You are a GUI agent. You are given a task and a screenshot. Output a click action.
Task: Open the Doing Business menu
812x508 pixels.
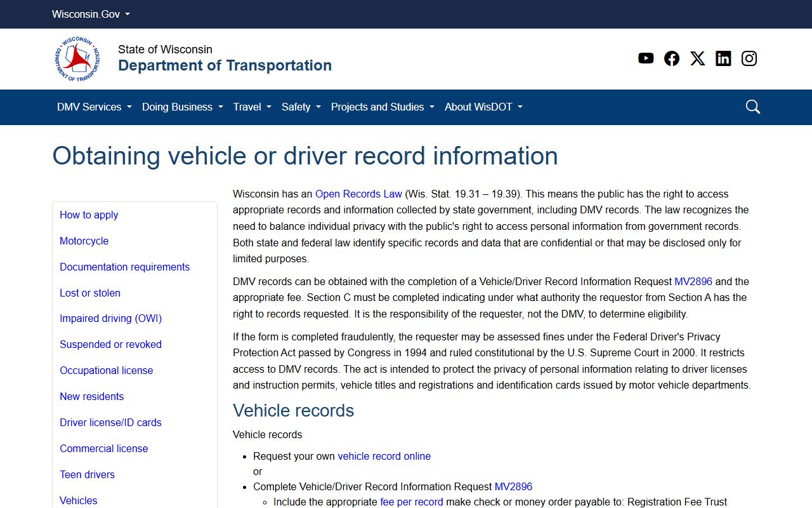point(183,107)
